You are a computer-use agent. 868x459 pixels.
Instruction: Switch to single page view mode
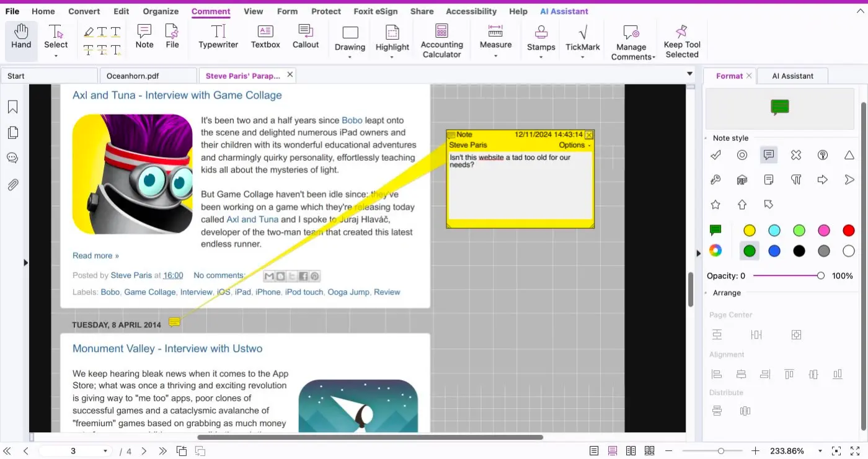(594, 451)
